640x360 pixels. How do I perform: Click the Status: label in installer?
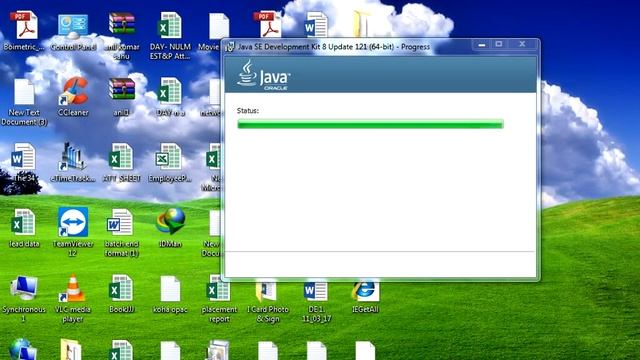(248, 111)
